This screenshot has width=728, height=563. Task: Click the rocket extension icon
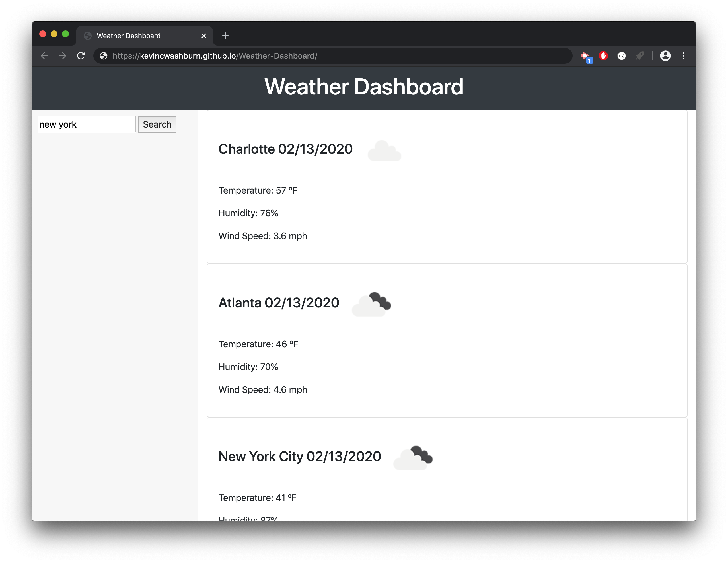coord(639,56)
